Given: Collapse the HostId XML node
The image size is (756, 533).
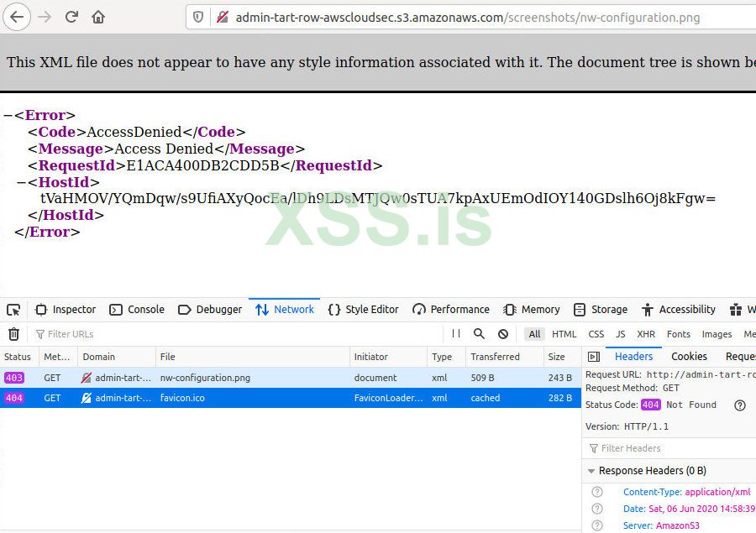Looking at the screenshot, I should (21, 182).
